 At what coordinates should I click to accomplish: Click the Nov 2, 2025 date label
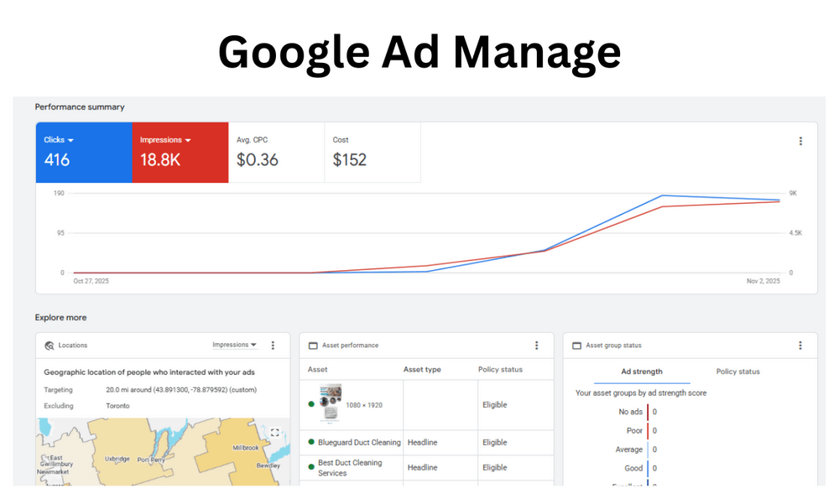763,281
